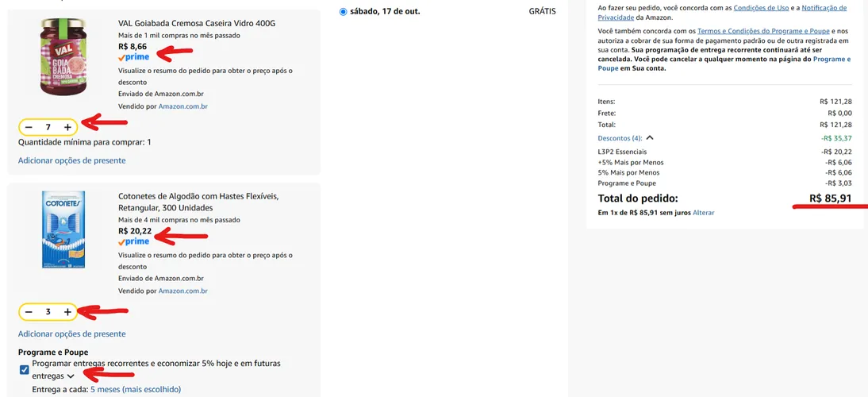Image resolution: width=868 pixels, height=397 pixels.
Task: Increase quantity of Cotonetes de Algodão
Action: (x=67, y=312)
